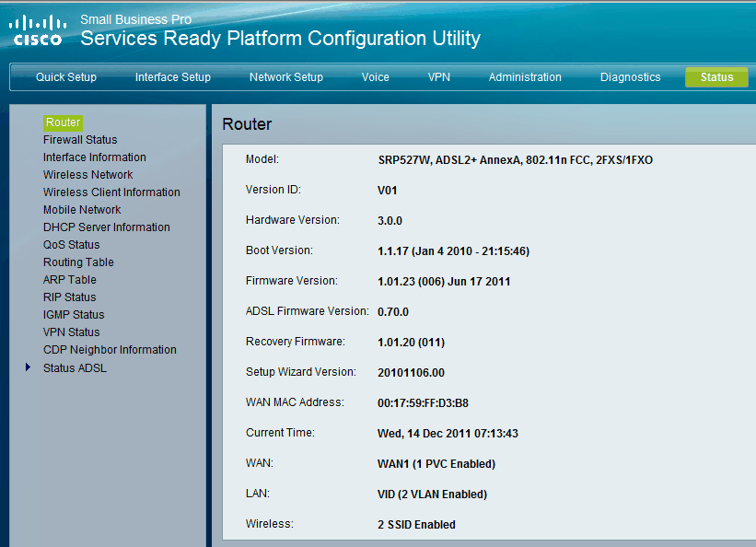This screenshot has width=756, height=547.
Task: Click the Small Business Pro text
Action: 135,19
